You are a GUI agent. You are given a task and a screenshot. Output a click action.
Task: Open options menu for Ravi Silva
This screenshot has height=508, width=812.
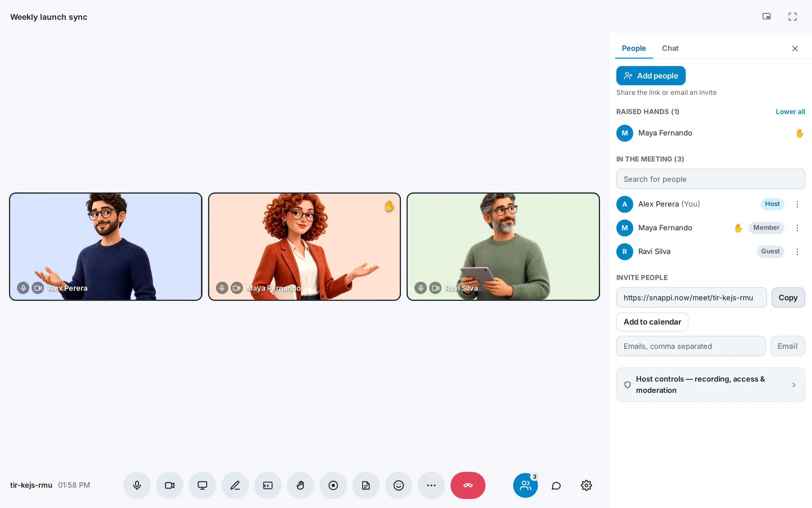coord(797,252)
